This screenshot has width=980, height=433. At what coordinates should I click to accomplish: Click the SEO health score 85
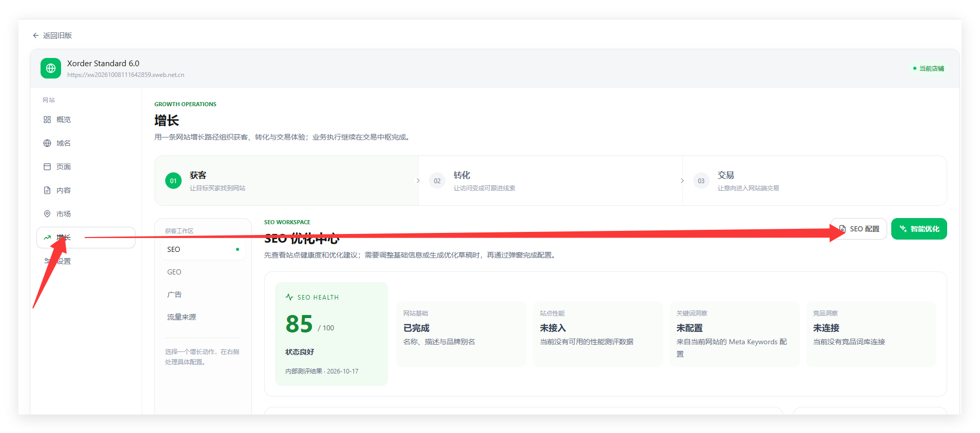pyautogui.click(x=299, y=324)
